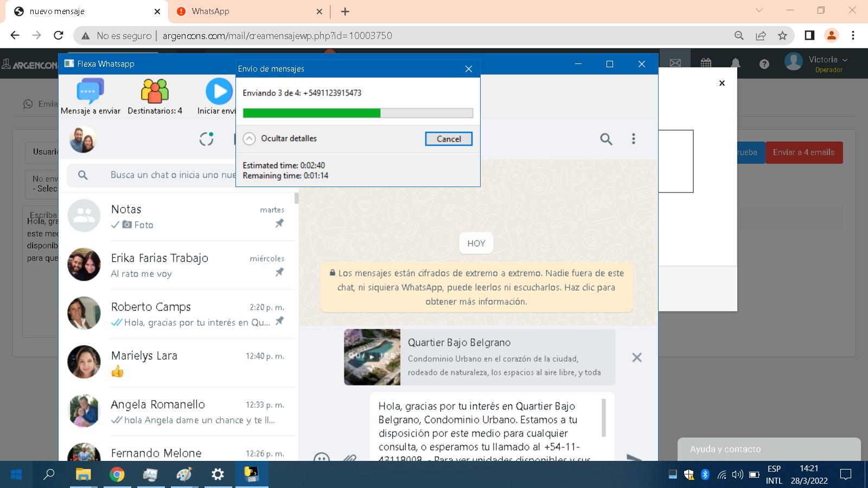Open the notifications bell icon in Argencons
This screenshot has height=488, width=868.
[x=735, y=63]
